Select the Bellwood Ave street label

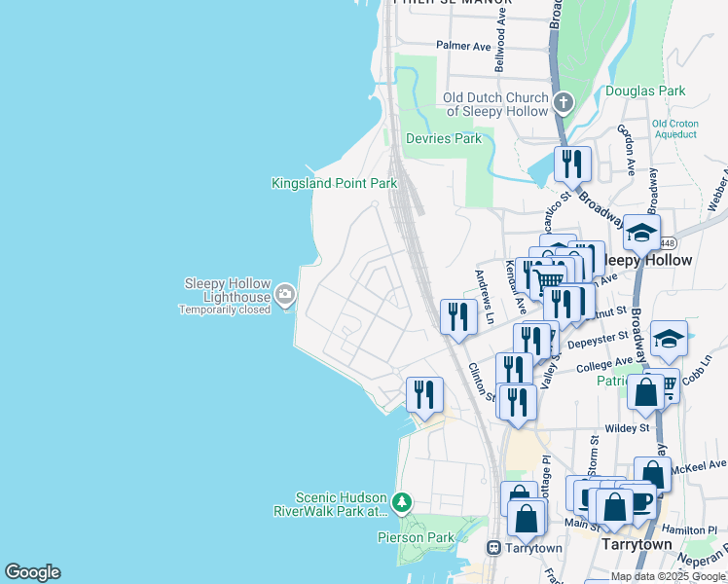click(x=500, y=40)
